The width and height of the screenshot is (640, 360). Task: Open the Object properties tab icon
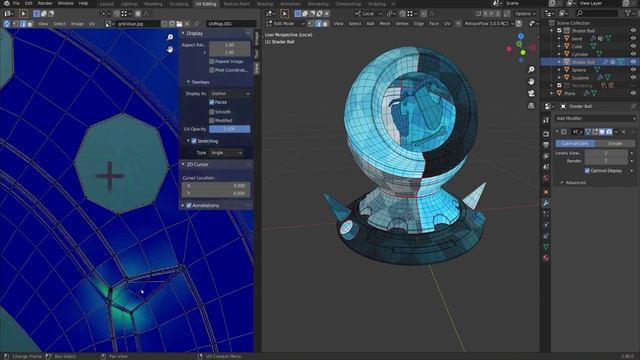(x=546, y=192)
